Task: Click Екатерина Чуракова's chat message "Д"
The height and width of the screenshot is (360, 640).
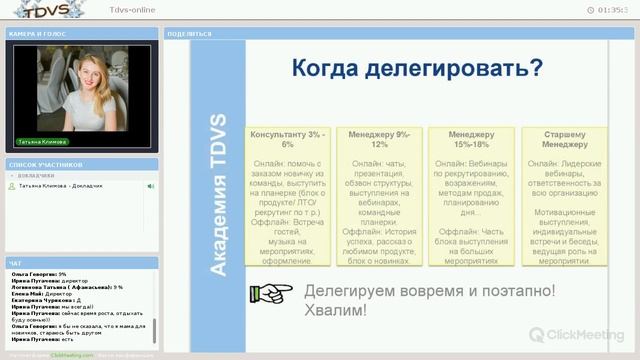Action: (x=79, y=300)
